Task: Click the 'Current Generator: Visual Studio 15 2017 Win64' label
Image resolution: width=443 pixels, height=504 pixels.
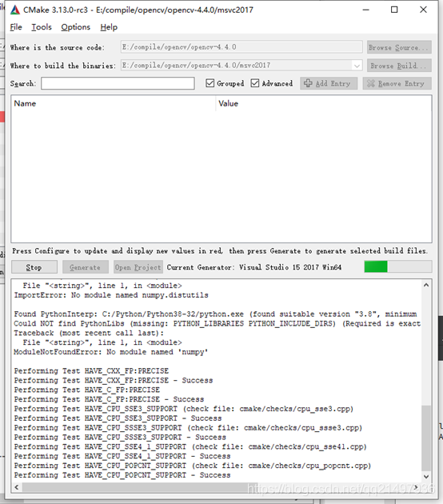Action: click(254, 267)
